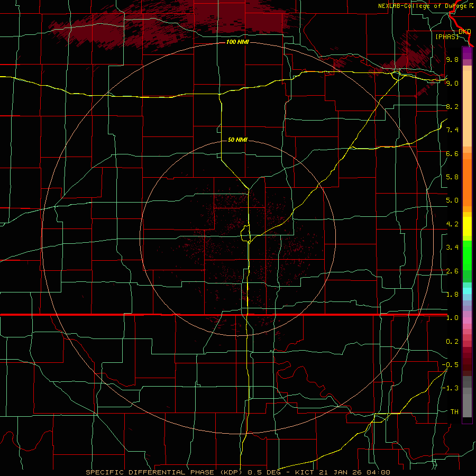The height and width of the screenshot is (476, 476).
Task: Click the "NEXLAB-College of DuPage" title text
Action: tap(423, 6)
